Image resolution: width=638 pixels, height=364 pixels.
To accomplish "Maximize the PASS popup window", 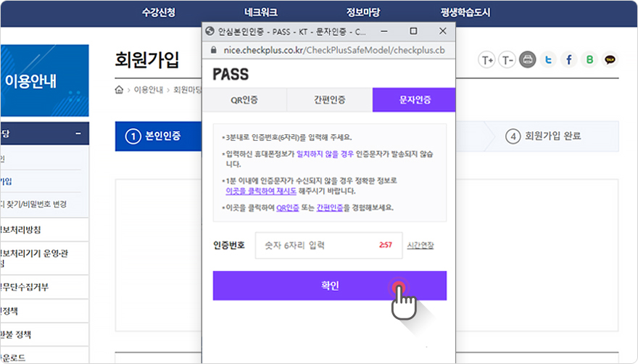I will click(x=413, y=31).
